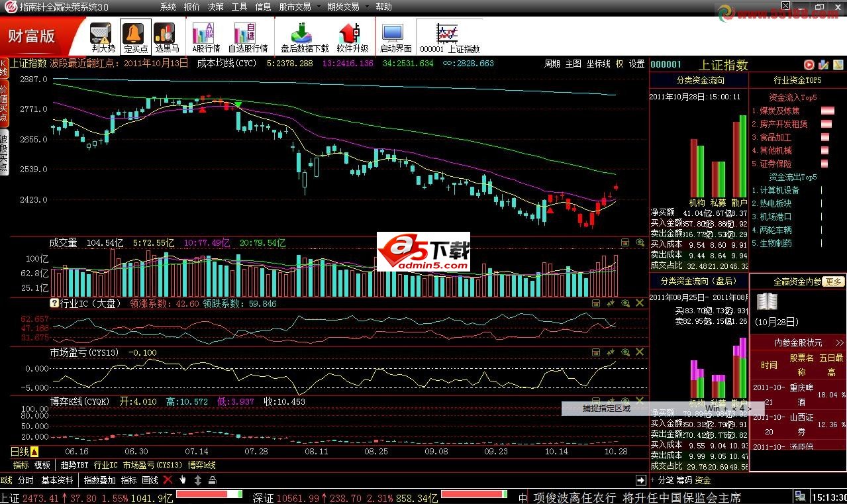Click the red delete X drawing icon
The image size is (847, 504).
pos(168,480)
